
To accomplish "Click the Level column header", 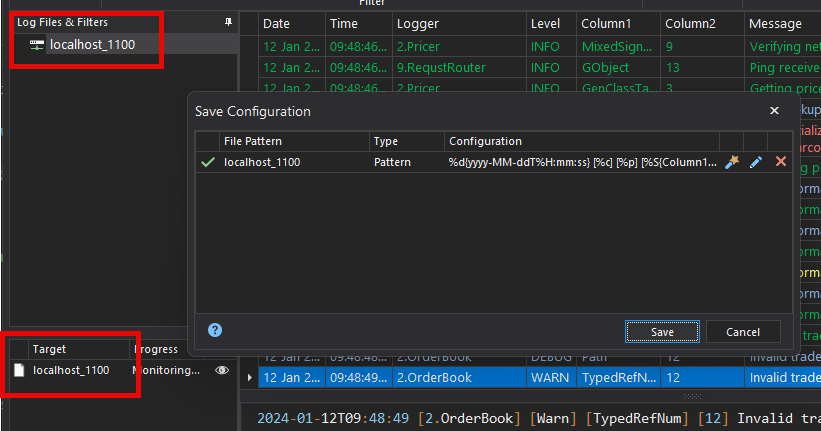I will (551, 24).
